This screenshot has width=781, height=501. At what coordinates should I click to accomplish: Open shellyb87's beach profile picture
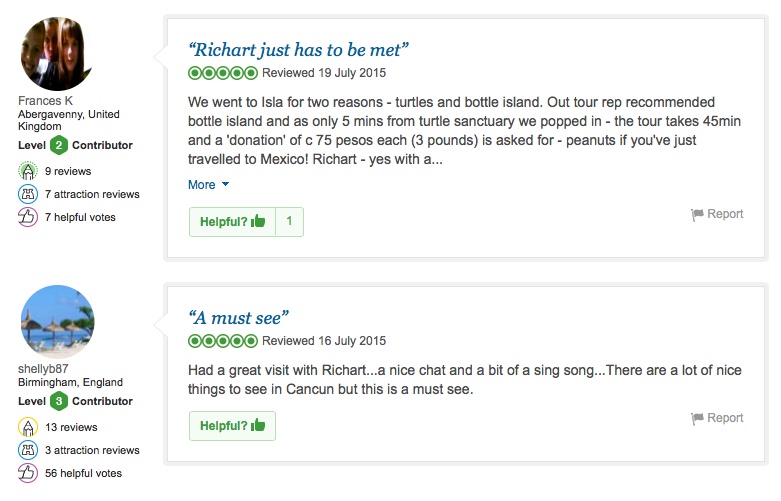(x=57, y=322)
